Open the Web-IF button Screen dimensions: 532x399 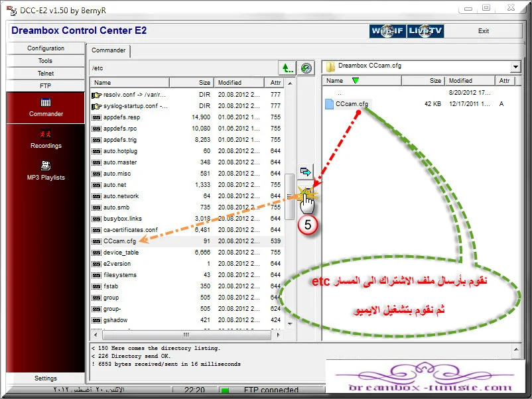(x=387, y=31)
